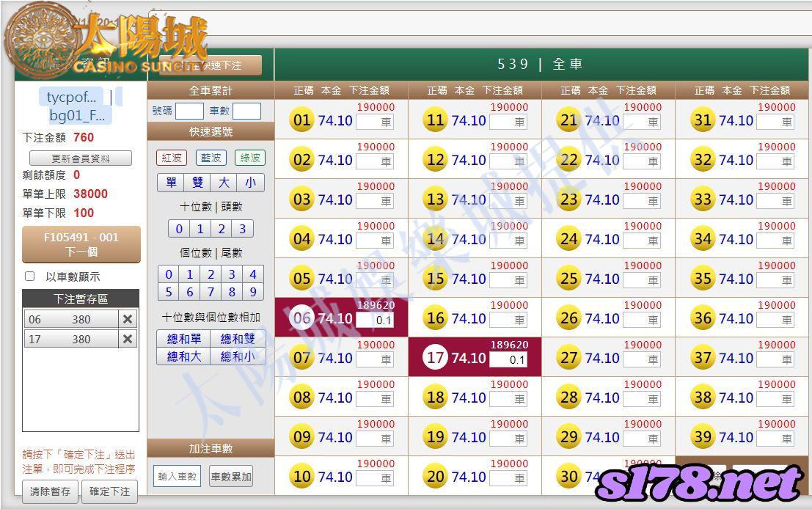The width and height of the screenshot is (812, 509).
Task: Choose 綠波 green wave filter
Action: tap(250, 158)
